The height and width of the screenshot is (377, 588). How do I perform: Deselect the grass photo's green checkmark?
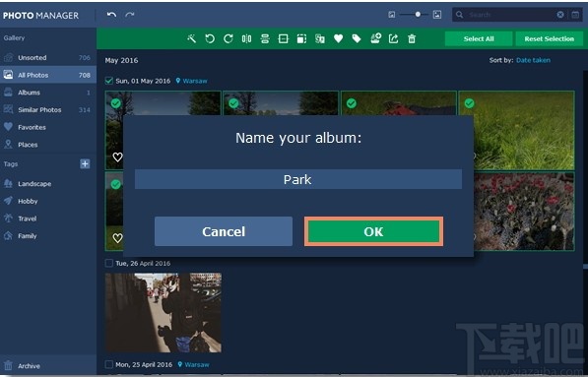click(x=469, y=103)
